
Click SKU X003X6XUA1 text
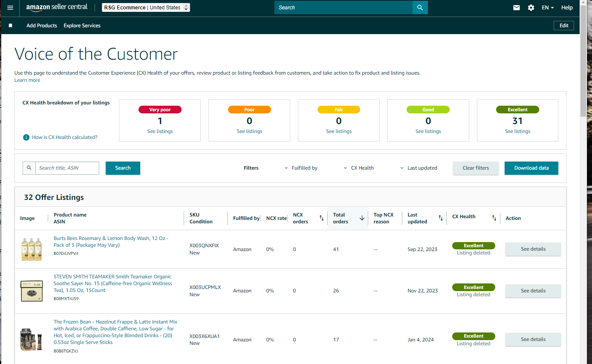205,336
